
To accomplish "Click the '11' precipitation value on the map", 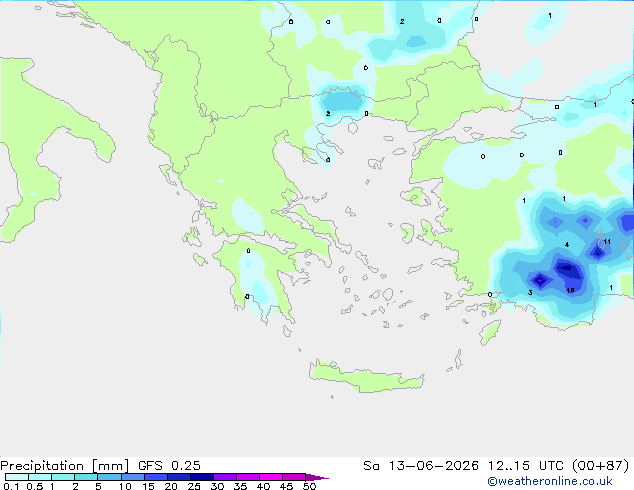I will pyautogui.click(x=607, y=242).
